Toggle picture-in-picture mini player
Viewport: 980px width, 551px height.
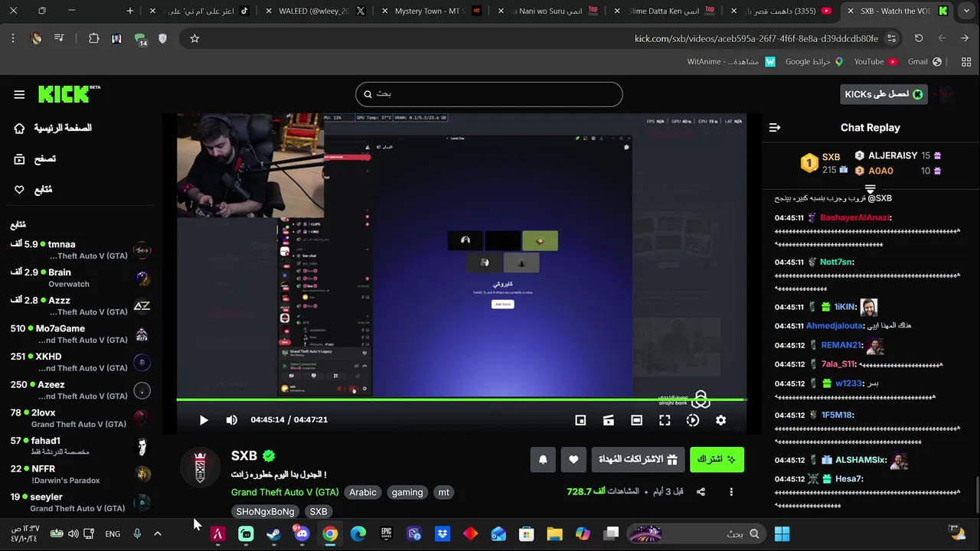pyautogui.click(x=580, y=420)
